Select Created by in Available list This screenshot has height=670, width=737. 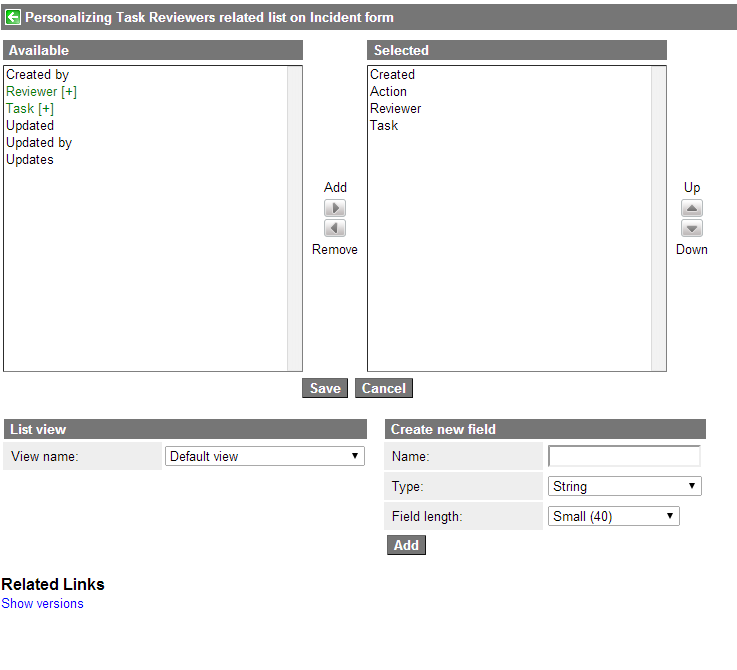pyautogui.click(x=146, y=74)
